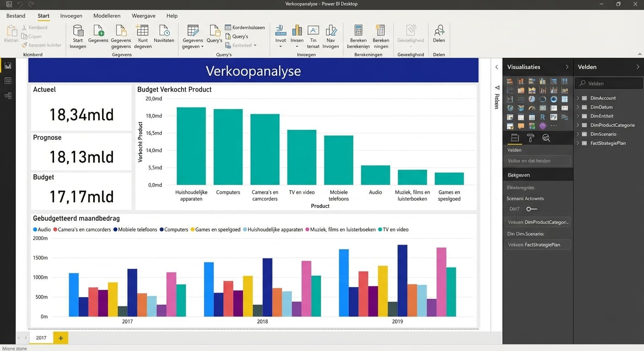Viewport: 644px width, 351px height.
Task: Toggle the Scenario Actownts switch
Action: [x=531, y=209]
